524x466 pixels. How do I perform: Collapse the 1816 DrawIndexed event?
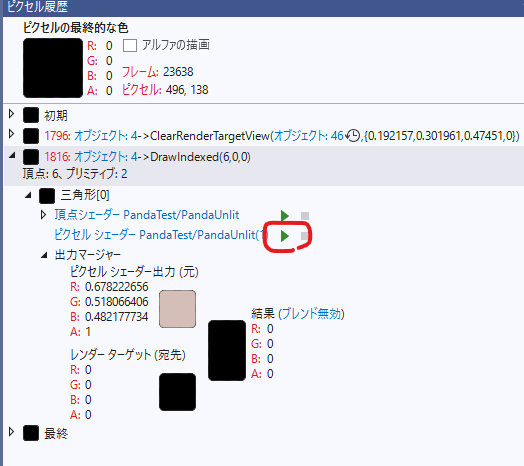coord(12,155)
